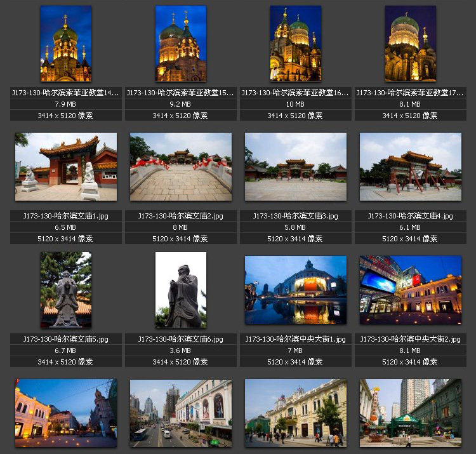Click '8.1 MB' under 索菲亚教堂17
476x454 pixels.
pos(410,104)
